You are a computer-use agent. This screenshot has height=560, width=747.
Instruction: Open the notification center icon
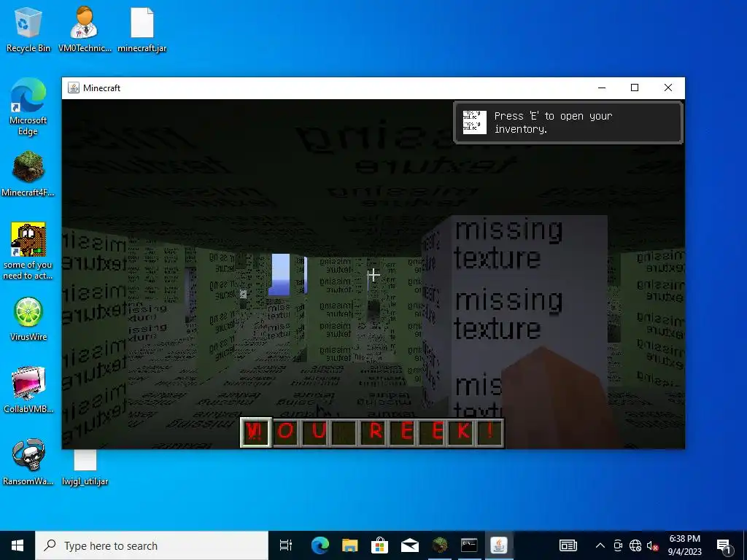724,545
